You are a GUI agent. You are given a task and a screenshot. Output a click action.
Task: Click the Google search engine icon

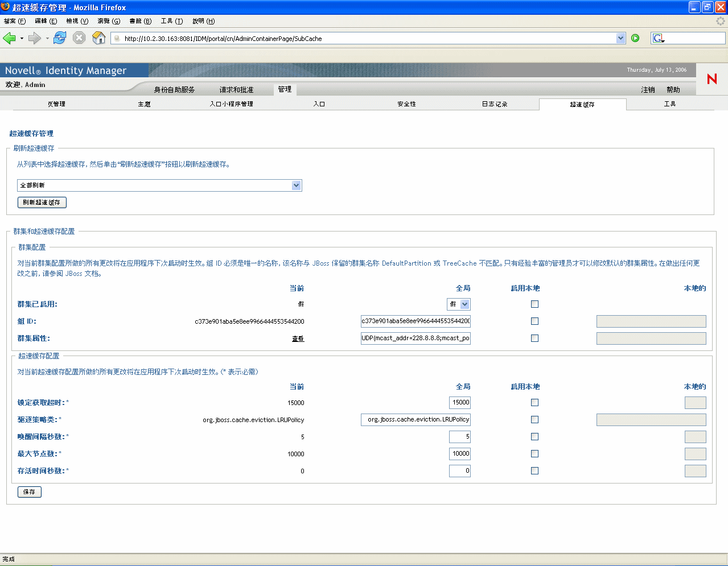pos(659,38)
